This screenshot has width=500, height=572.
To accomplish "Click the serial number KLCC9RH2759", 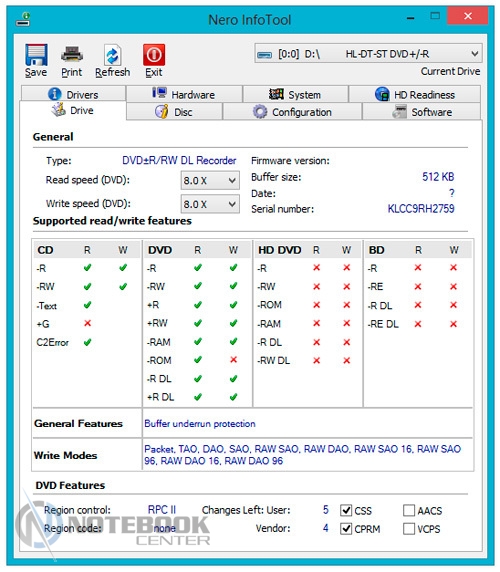I will [421, 209].
